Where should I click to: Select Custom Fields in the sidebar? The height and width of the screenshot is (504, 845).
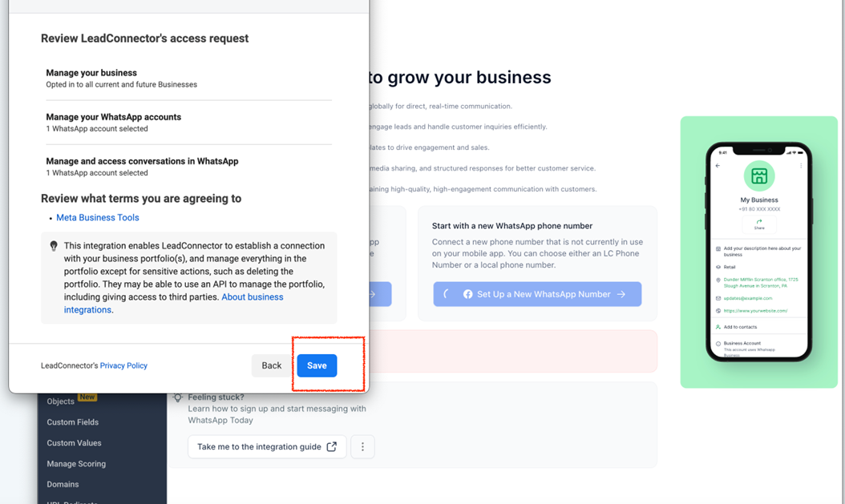click(x=72, y=422)
